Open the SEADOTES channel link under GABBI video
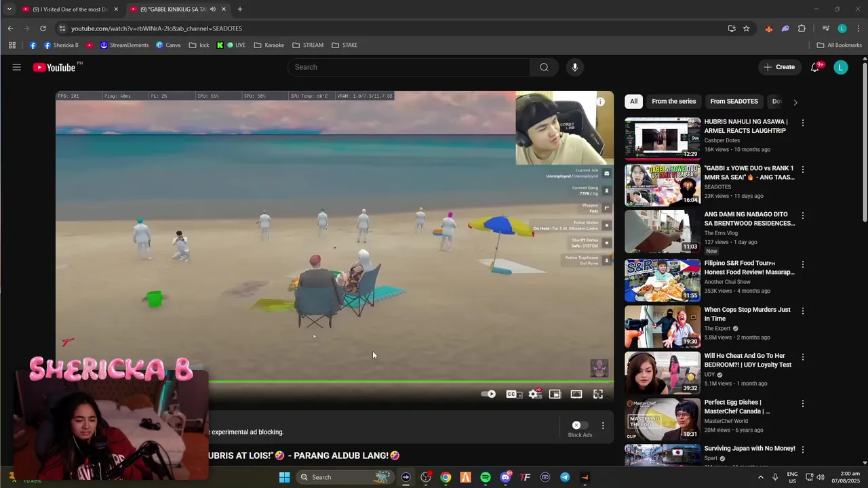Screen dimensions: 868x488 (x=717, y=187)
